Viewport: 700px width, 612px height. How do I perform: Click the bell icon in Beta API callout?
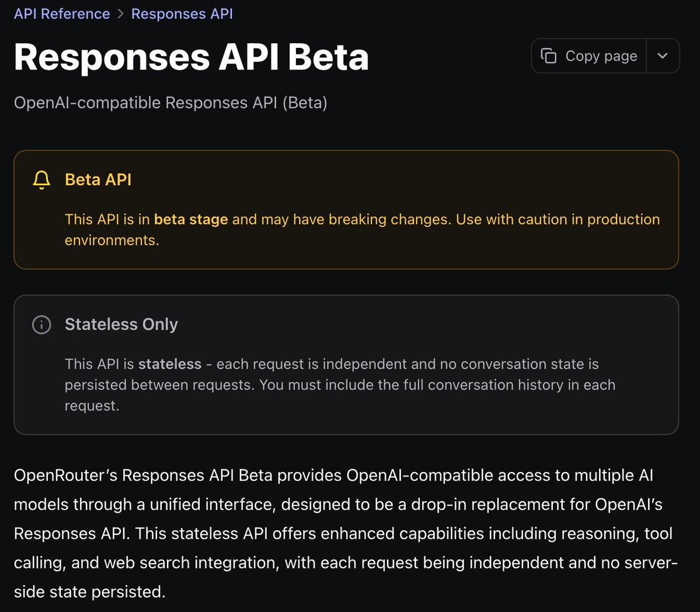pyautogui.click(x=41, y=180)
